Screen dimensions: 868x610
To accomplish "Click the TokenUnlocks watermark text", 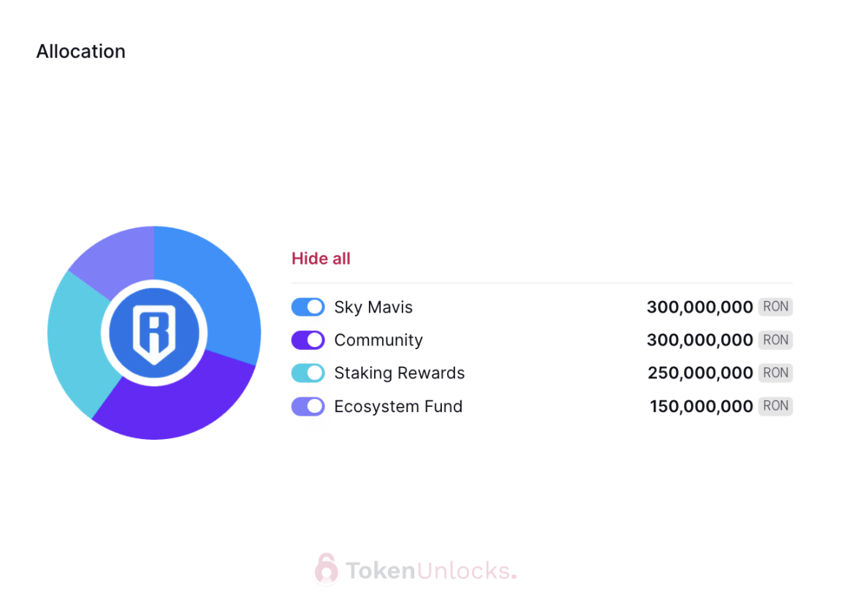I will 431,571.
